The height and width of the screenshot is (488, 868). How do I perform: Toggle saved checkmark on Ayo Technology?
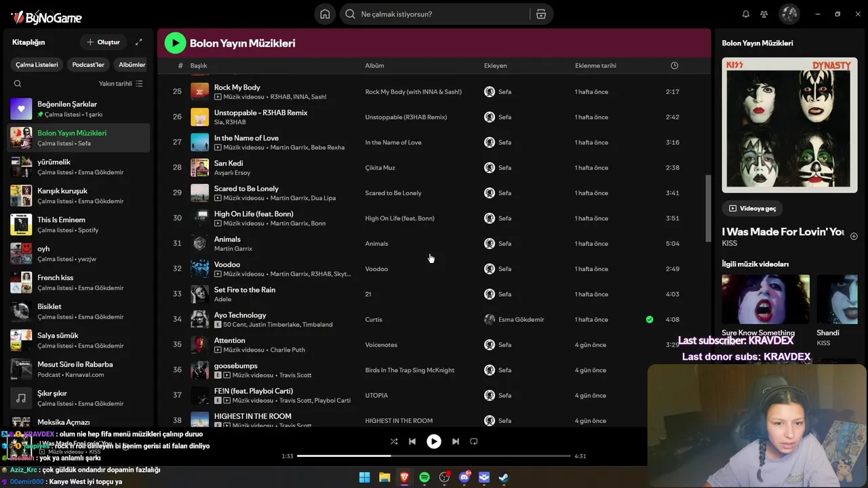pyautogui.click(x=650, y=319)
